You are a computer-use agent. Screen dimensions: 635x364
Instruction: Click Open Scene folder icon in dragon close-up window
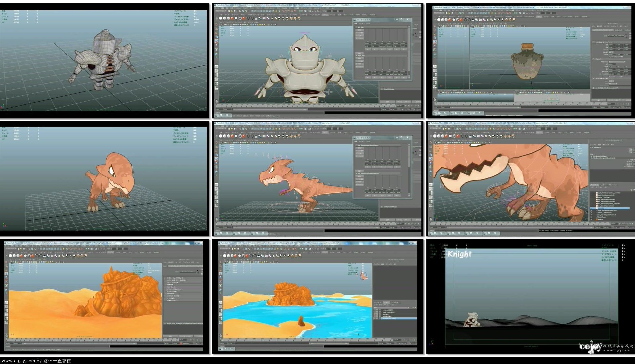pos(446,129)
